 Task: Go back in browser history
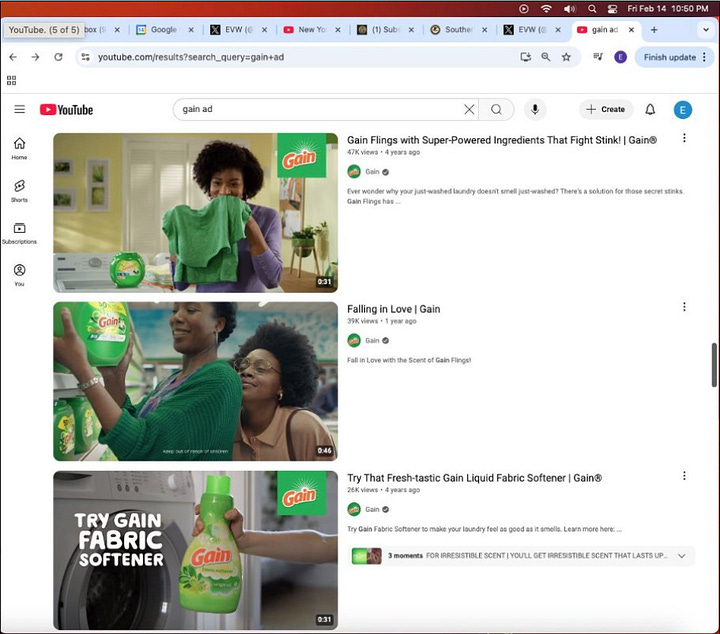click(13, 57)
